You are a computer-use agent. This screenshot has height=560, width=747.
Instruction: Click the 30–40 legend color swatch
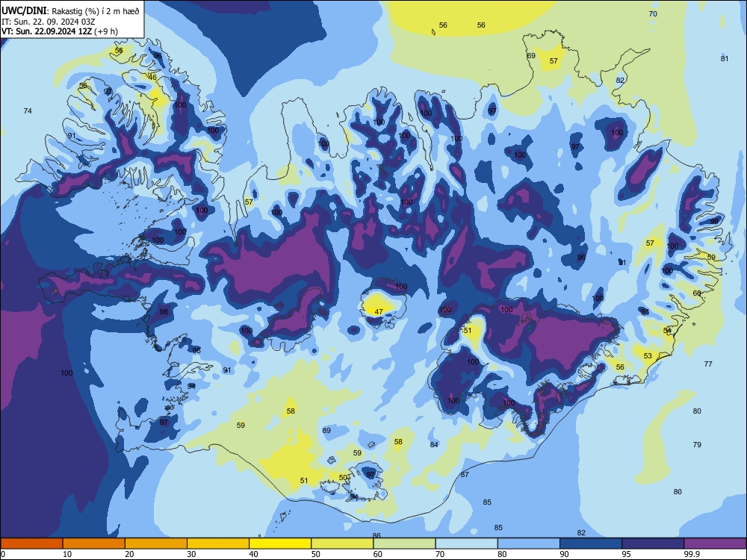click(x=218, y=544)
